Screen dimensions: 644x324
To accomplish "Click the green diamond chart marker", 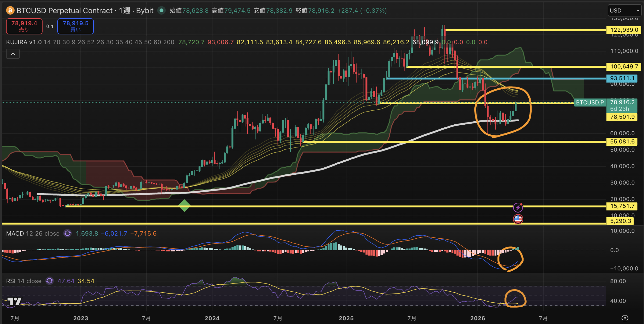I will [x=184, y=206].
